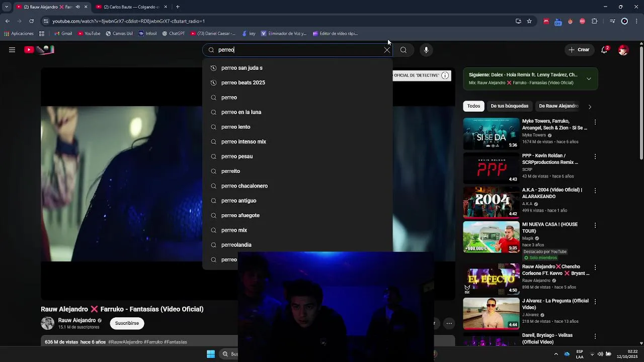Open options for El Efecto video
Viewport: 644px width, 362px height.
point(595,268)
